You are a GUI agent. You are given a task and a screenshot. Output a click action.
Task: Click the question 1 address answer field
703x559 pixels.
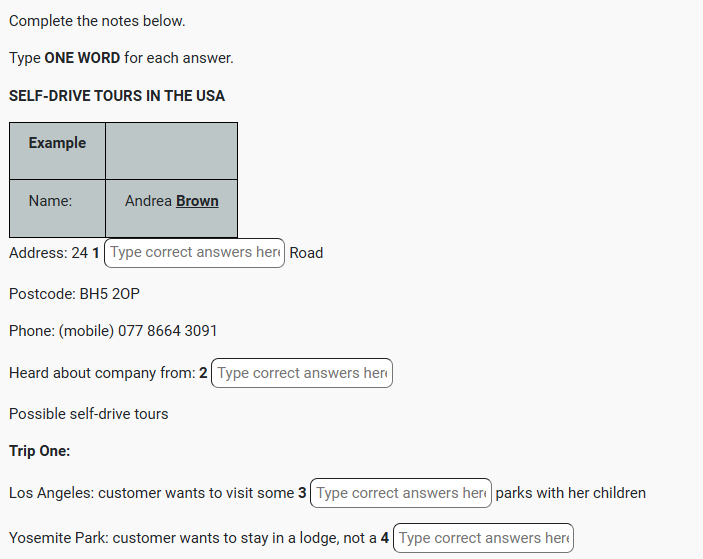tap(194, 253)
